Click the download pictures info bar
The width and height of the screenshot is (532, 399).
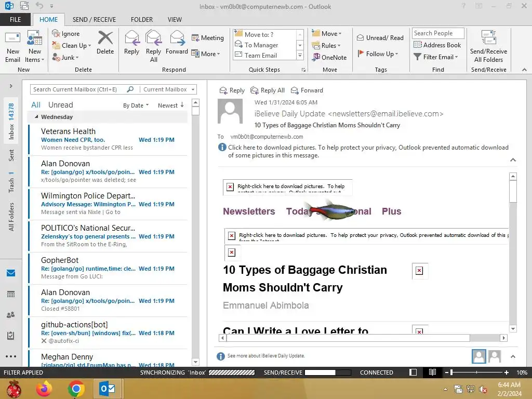point(363,151)
